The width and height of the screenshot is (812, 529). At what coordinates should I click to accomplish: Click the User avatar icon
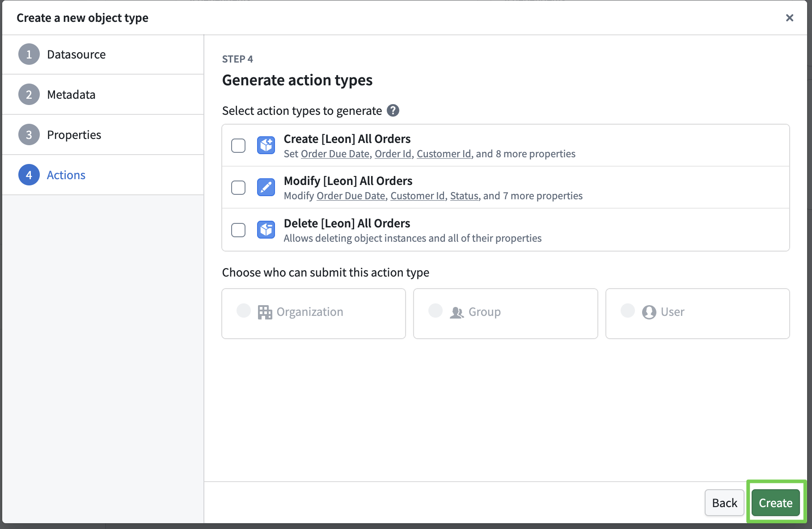(649, 312)
